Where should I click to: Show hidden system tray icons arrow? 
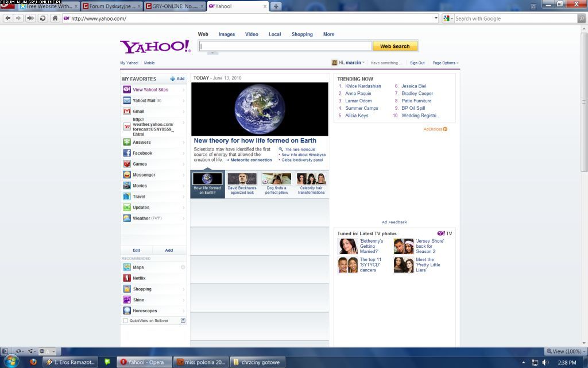point(524,362)
